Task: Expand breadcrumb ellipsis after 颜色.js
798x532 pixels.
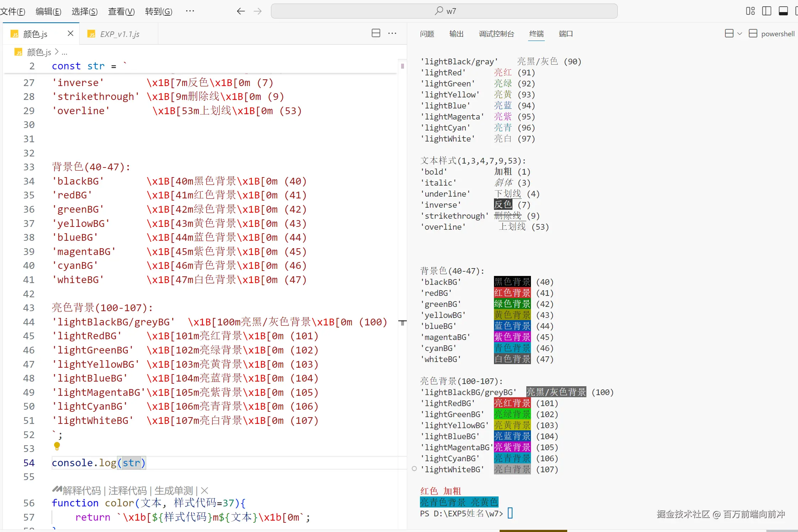Action: 64,53
